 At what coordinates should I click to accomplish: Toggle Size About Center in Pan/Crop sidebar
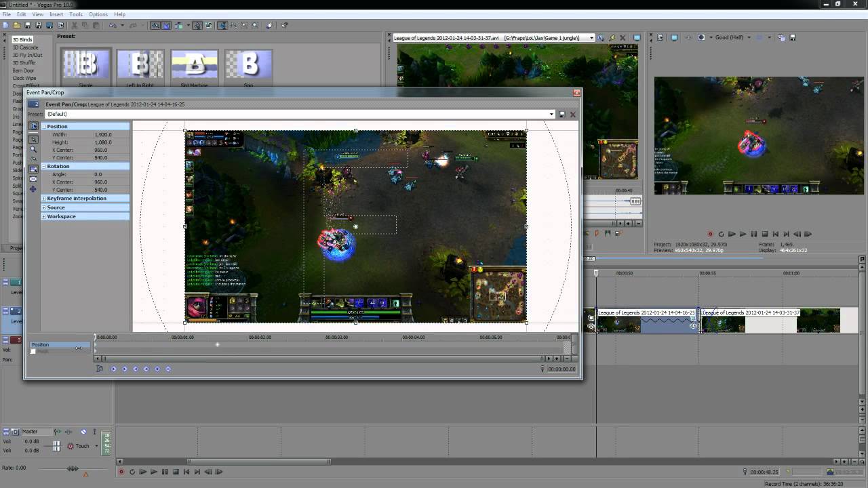[x=33, y=179]
